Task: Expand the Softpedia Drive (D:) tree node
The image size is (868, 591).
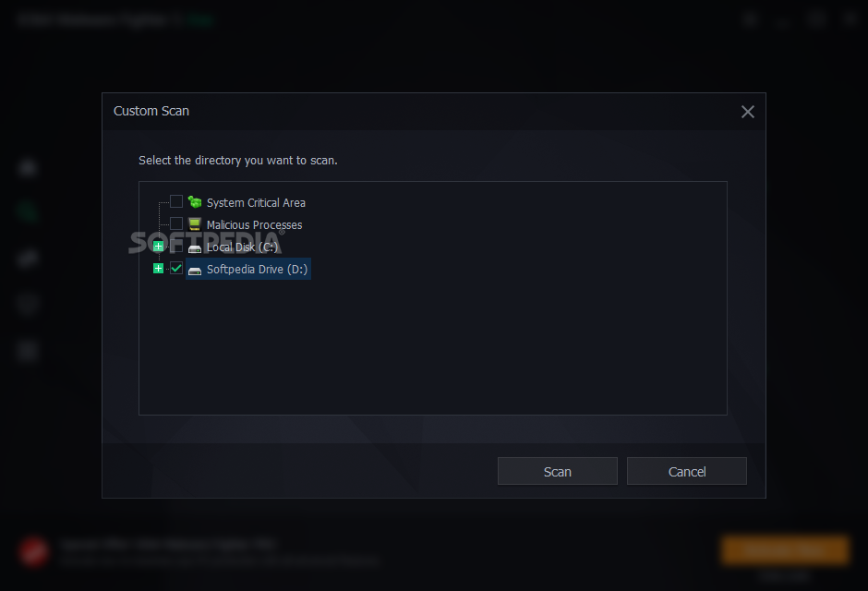Action: point(158,269)
